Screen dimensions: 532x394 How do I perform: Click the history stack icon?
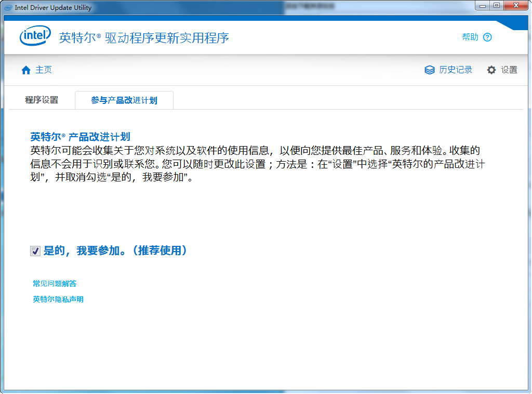(429, 70)
